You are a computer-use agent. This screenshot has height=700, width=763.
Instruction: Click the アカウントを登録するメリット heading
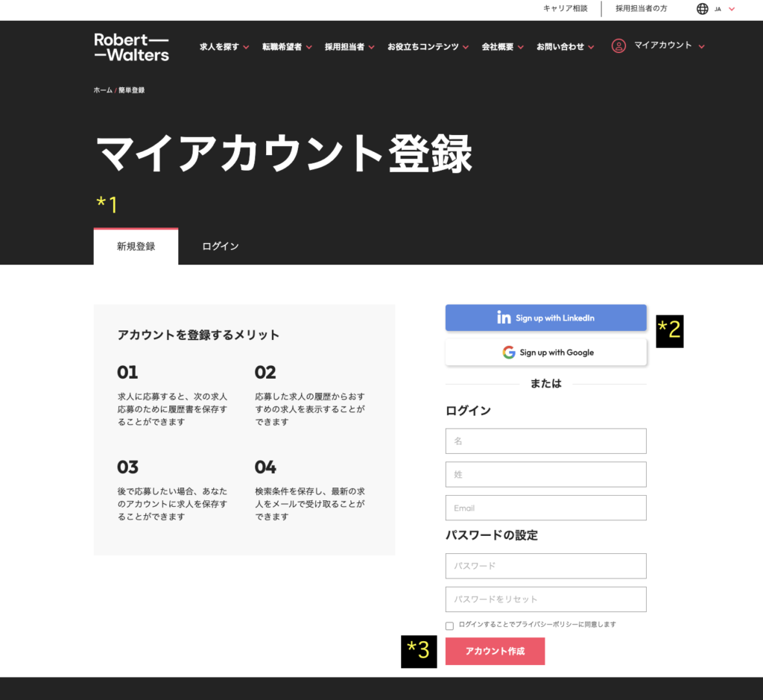click(198, 335)
